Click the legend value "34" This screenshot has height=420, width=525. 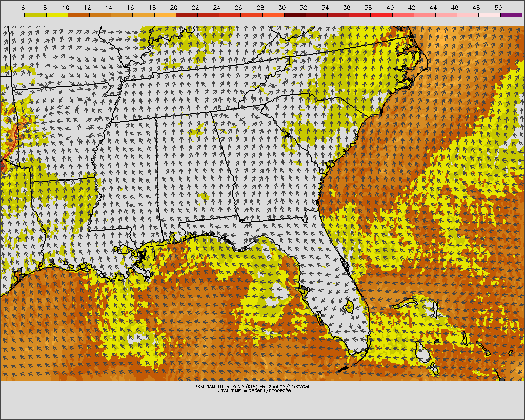[x=325, y=7]
